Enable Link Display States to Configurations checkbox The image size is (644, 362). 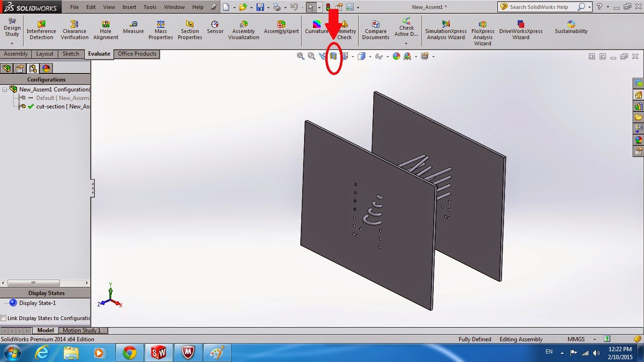[3, 318]
